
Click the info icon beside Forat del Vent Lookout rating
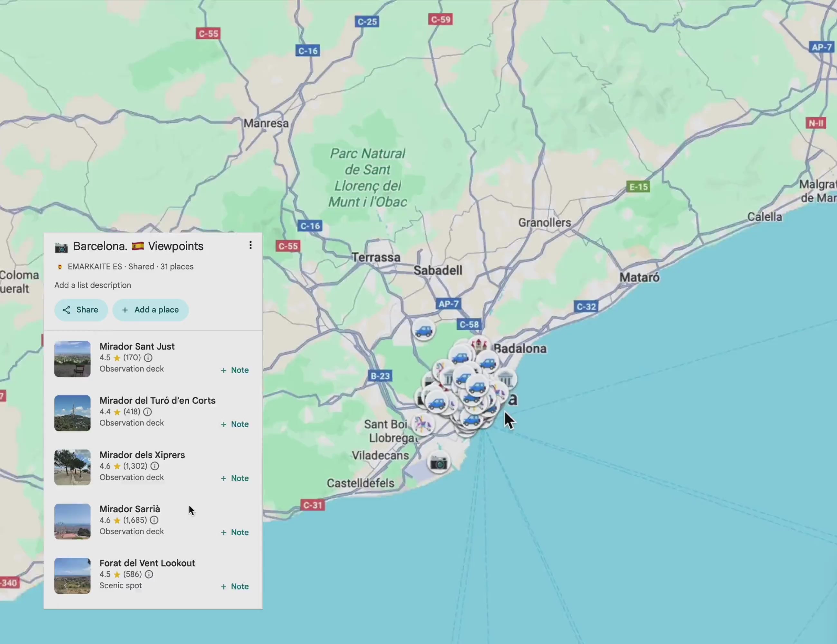point(149,574)
